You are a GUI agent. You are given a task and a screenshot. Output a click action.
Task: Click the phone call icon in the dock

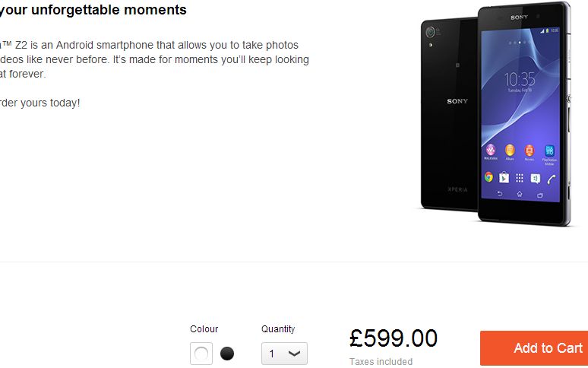point(552,179)
